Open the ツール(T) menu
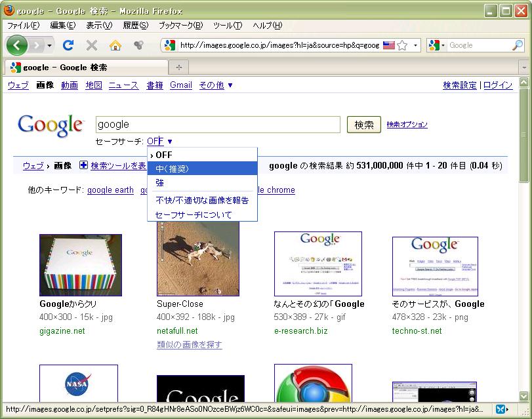 pos(228,26)
